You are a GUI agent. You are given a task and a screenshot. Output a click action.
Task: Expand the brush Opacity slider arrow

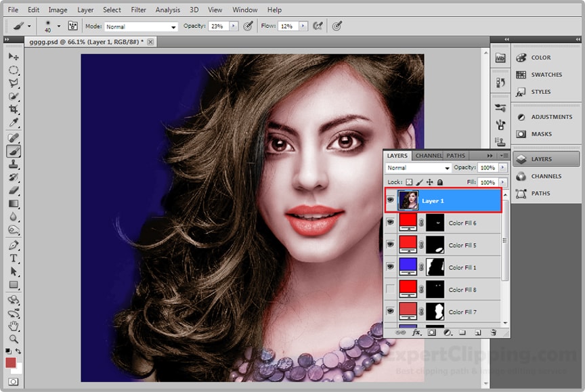point(234,26)
